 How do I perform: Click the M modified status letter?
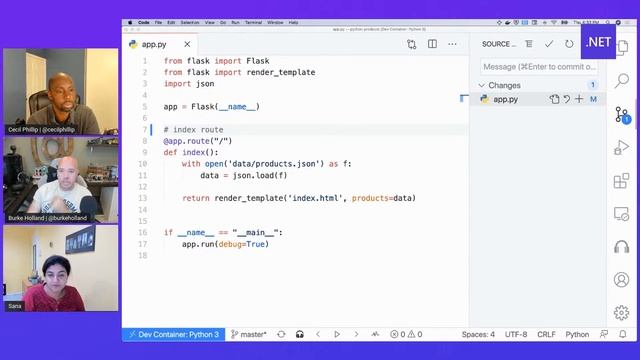tap(593, 99)
